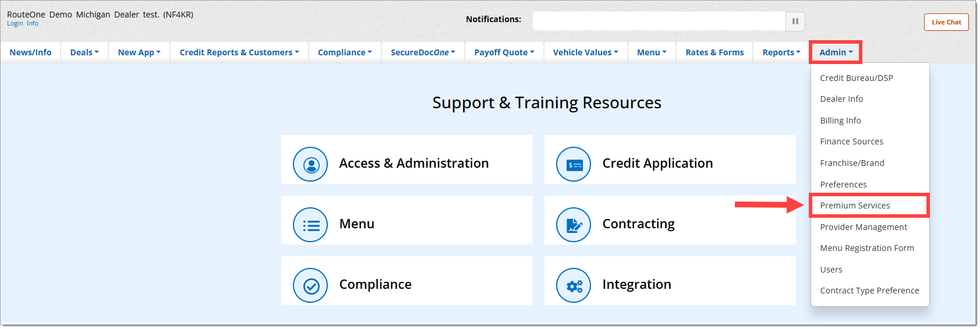The image size is (980, 329).
Task: Select Premium Services from Admin menu
Action: 855,206
